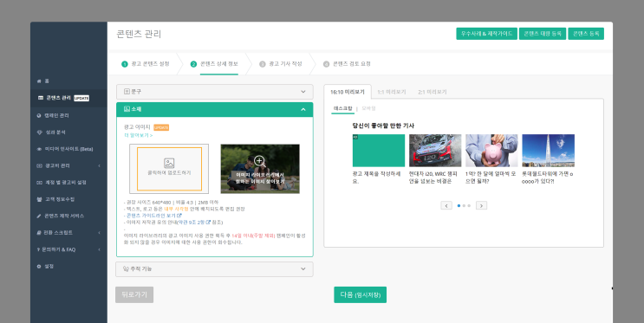This screenshot has width=644, height=323.
Task: Click the 계정 별 광고비 설정 money icon
Action: 39,183
